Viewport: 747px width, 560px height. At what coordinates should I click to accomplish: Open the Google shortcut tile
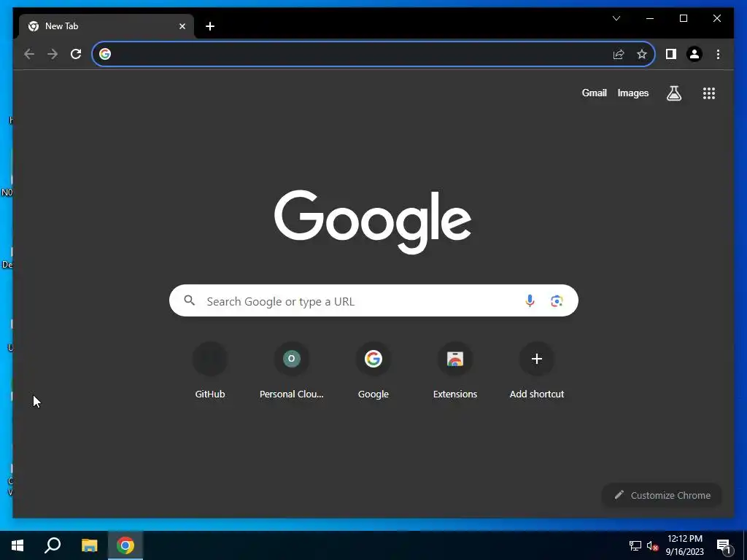(373, 371)
